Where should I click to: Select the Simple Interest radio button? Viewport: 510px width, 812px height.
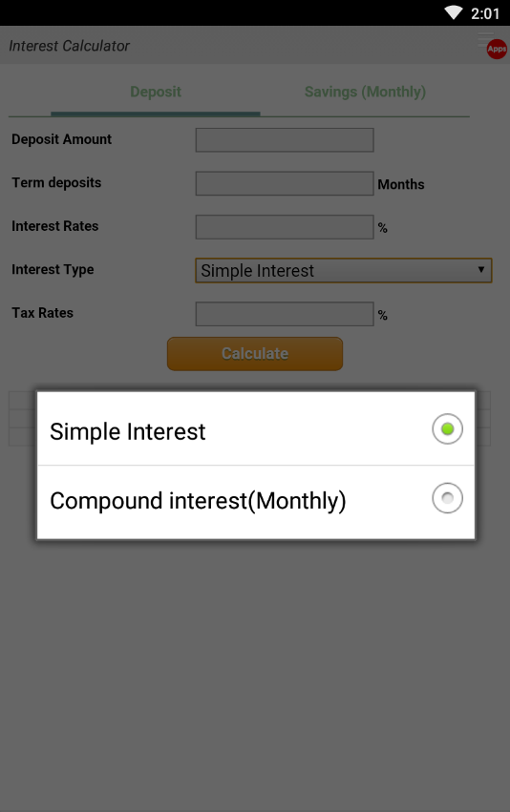pyautogui.click(x=447, y=428)
